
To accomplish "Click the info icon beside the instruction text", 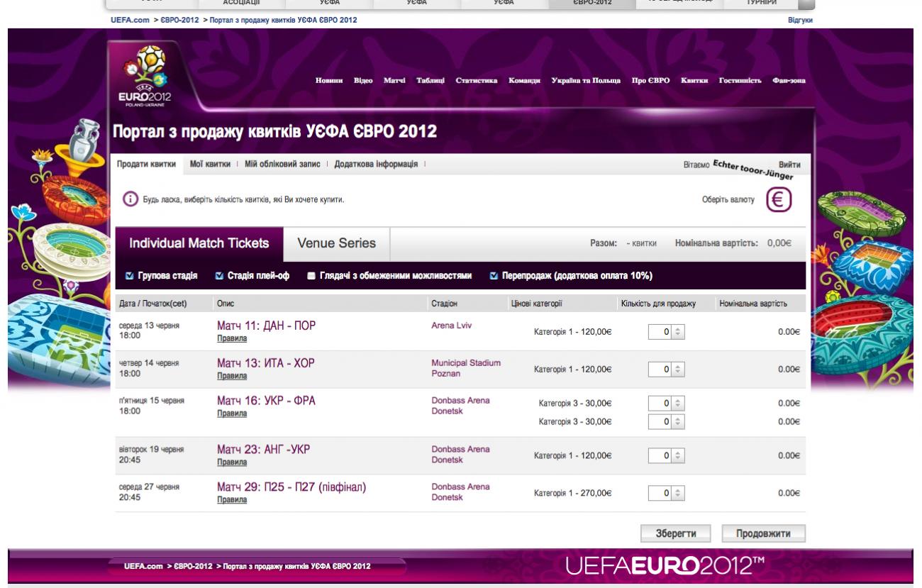I will (x=130, y=200).
